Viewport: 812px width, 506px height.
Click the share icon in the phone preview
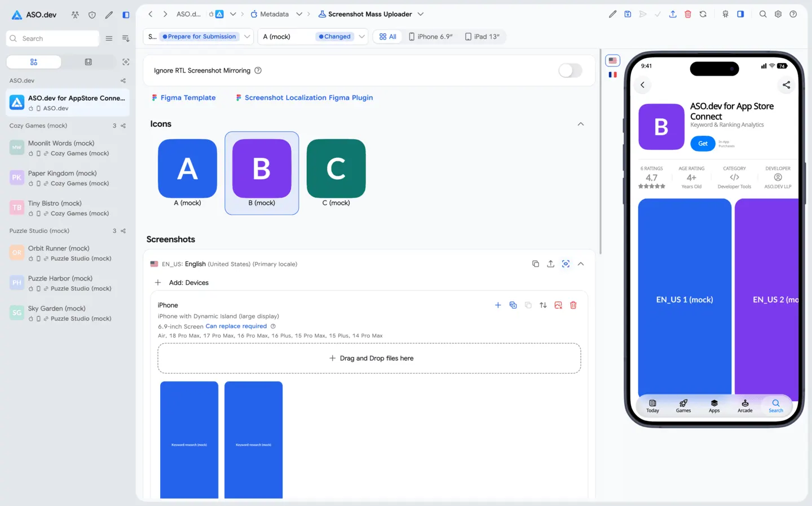786,85
